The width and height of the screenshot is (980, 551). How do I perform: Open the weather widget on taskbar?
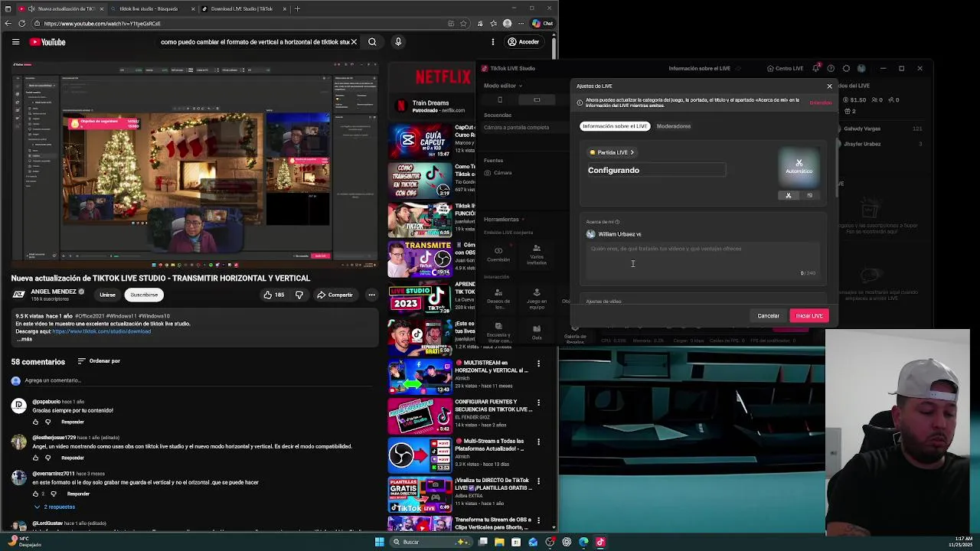point(23,542)
